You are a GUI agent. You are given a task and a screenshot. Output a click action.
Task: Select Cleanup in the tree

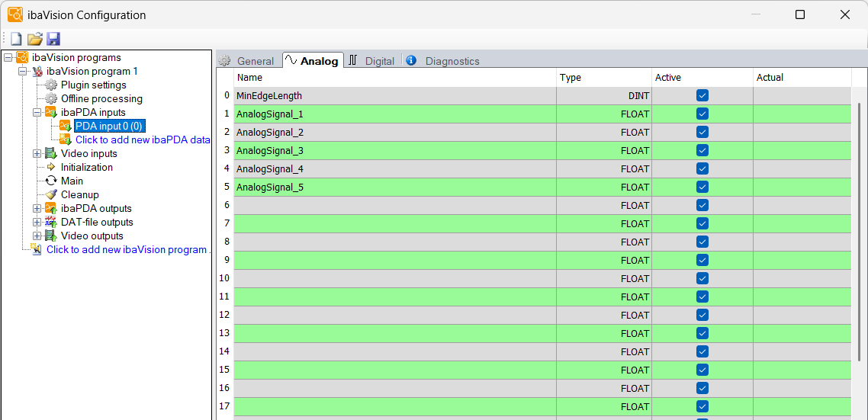click(80, 194)
